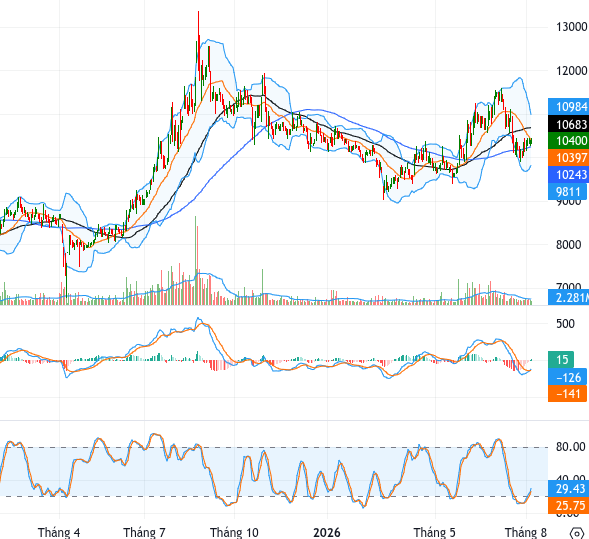This screenshot has width=589, height=539.
Task: Select the 9811 lower band label
Action: tap(567, 192)
